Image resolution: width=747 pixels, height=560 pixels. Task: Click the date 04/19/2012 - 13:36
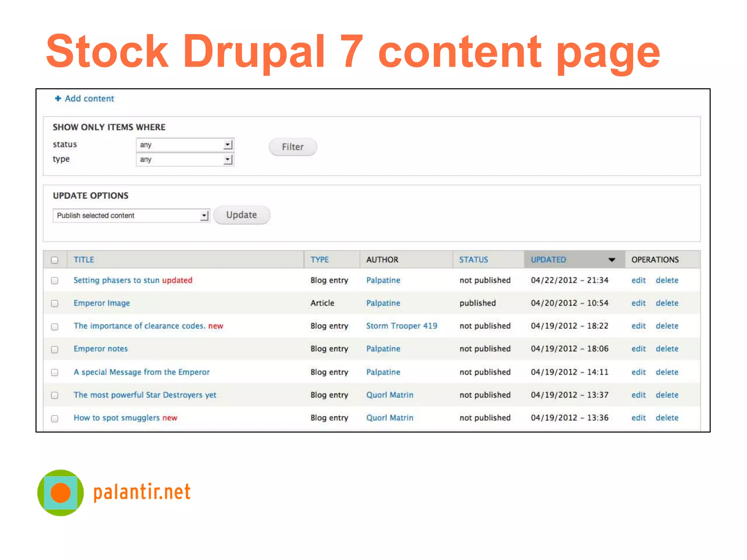tap(569, 418)
